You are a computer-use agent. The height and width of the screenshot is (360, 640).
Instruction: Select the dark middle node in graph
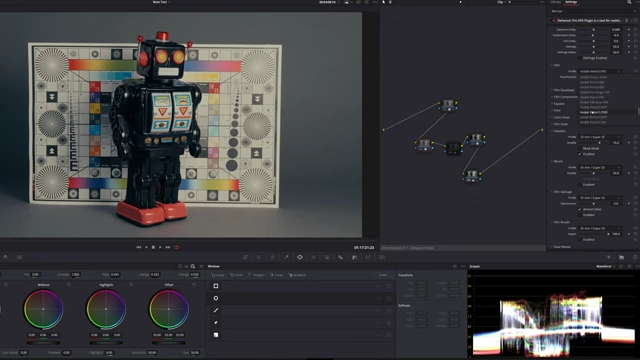coord(453,148)
